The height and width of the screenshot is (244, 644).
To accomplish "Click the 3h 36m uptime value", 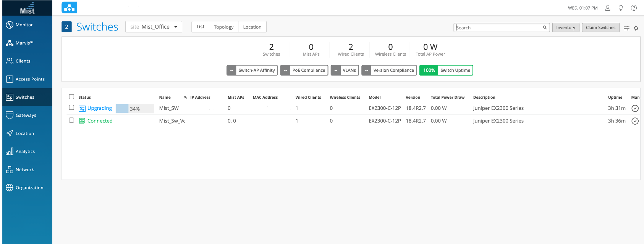I will pos(617,121).
